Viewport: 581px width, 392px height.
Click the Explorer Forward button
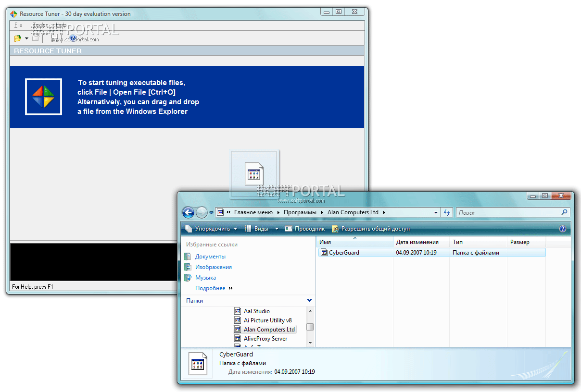[202, 212]
